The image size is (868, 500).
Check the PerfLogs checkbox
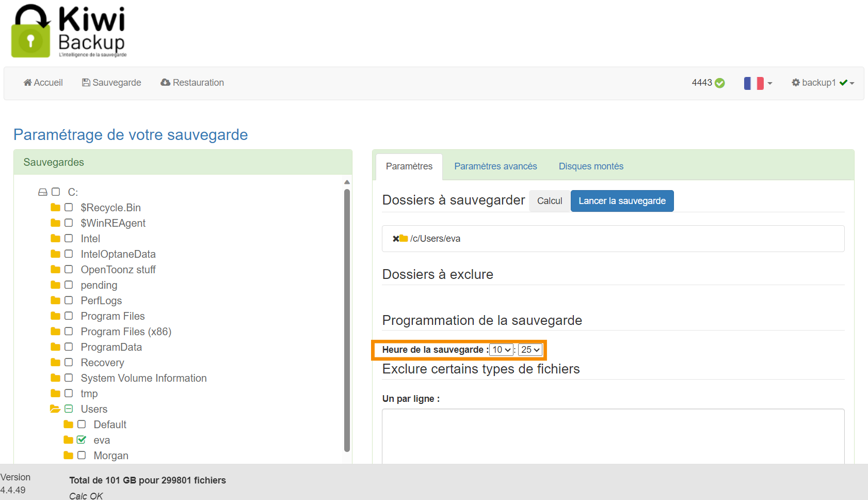tap(69, 301)
